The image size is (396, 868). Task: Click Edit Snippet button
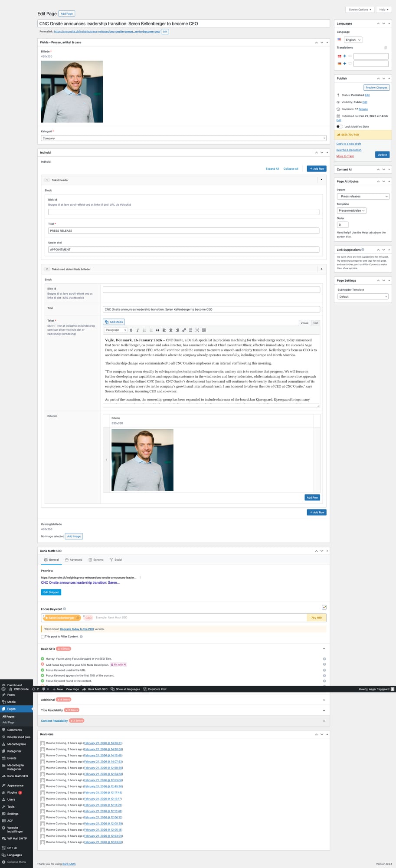[x=51, y=592]
